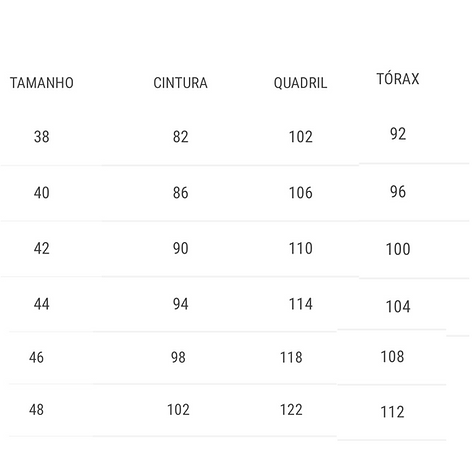Viewport: 473px width, 473px height.
Task: Click the TÓRAX column header
Action: tap(398, 79)
